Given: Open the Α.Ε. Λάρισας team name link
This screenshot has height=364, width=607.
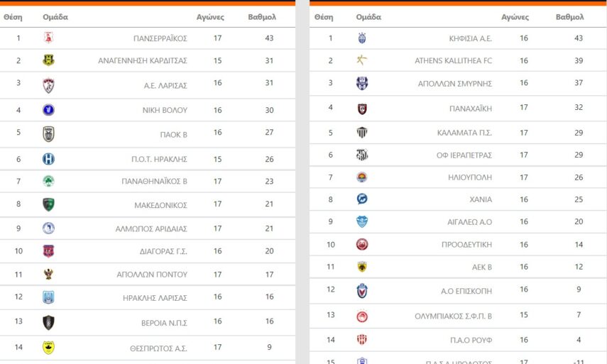Looking at the screenshot, I should (165, 85).
